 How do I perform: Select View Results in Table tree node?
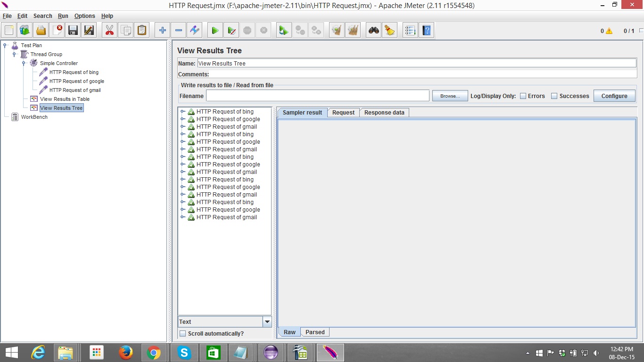(x=65, y=99)
